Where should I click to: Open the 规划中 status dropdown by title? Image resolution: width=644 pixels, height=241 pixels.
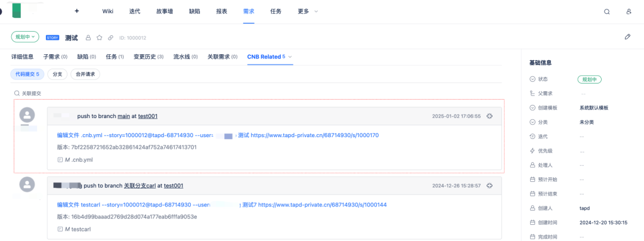(25, 37)
